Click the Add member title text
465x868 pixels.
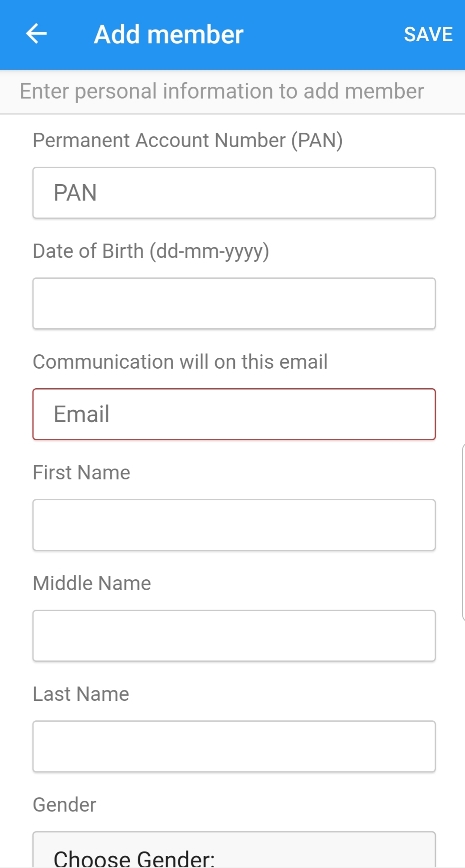pyautogui.click(x=168, y=33)
